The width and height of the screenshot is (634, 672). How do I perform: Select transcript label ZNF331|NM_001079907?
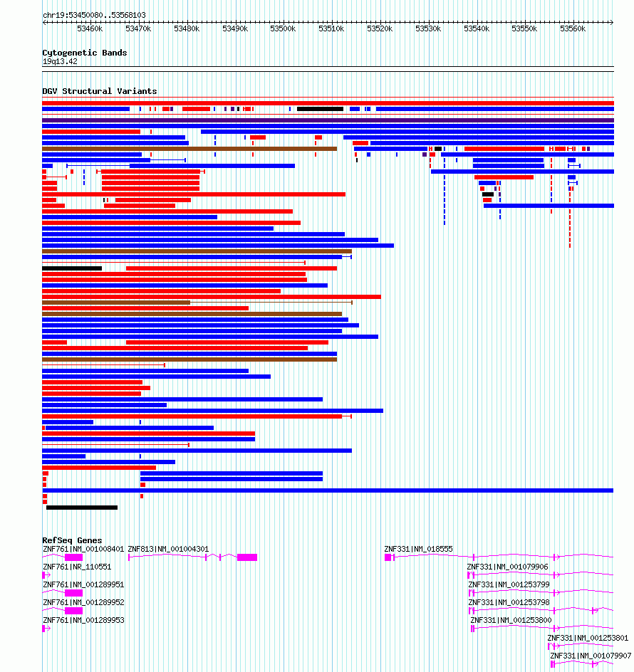click(591, 656)
